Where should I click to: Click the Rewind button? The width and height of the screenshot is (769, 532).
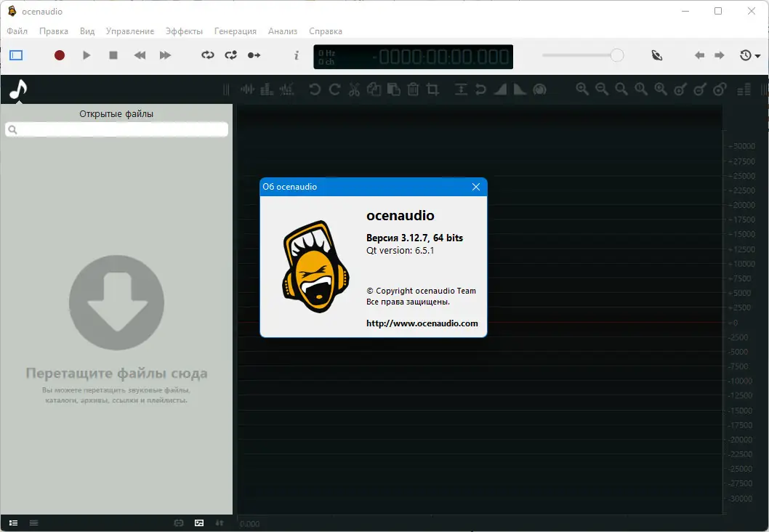tap(140, 55)
